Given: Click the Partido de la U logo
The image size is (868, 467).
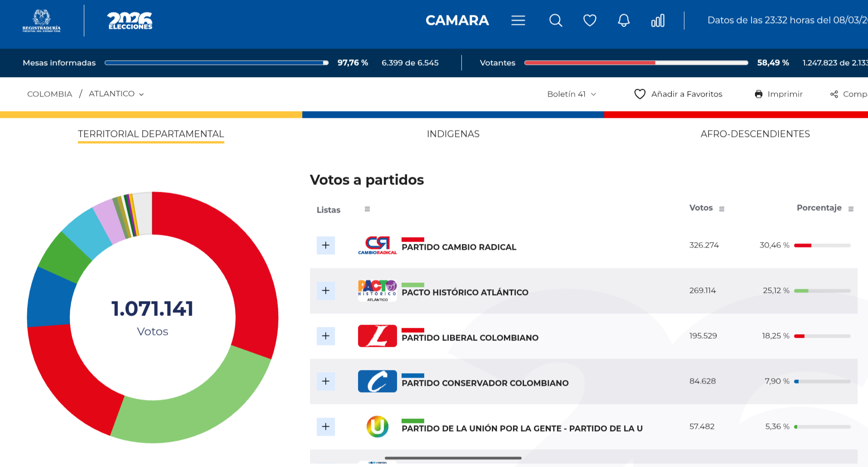Looking at the screenshot, I should 377,427.
